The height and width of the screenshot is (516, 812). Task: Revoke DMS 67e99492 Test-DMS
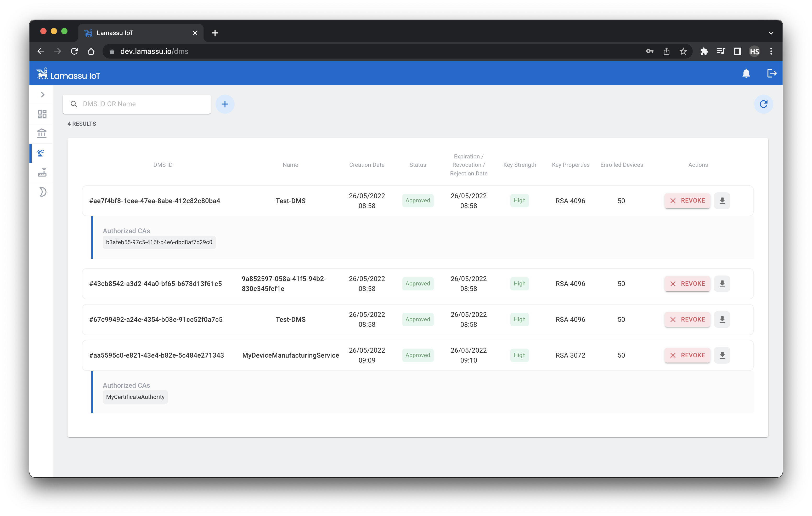click(x=687, y=319)
